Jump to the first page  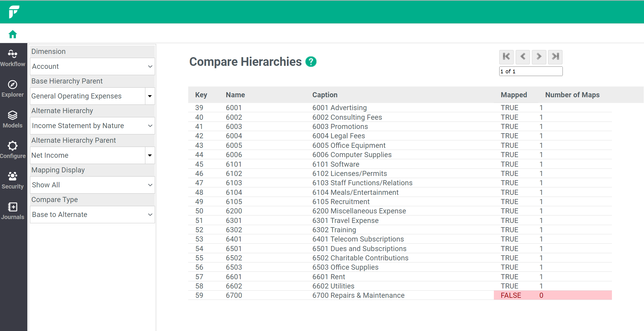(506, 57)
